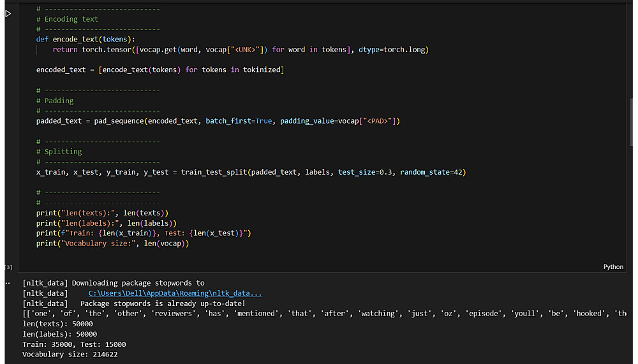Click the Python language mode label

(612, 267)
